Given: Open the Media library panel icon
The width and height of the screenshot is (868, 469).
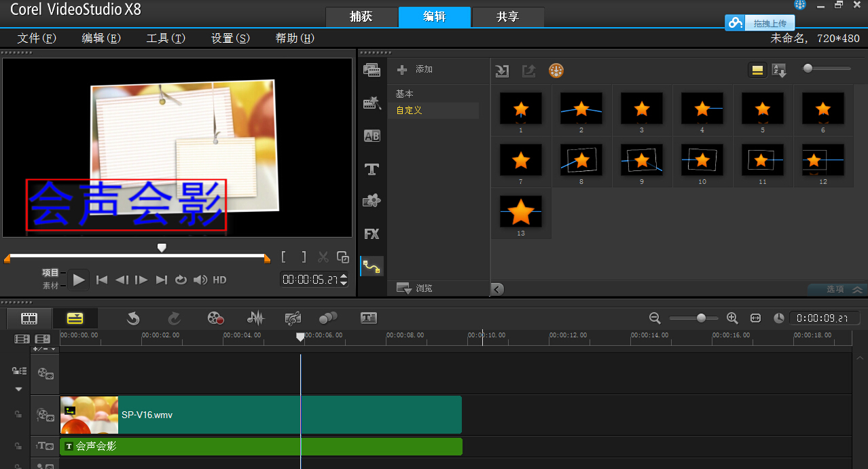Looking at the screenshot, I should [372, 70].
